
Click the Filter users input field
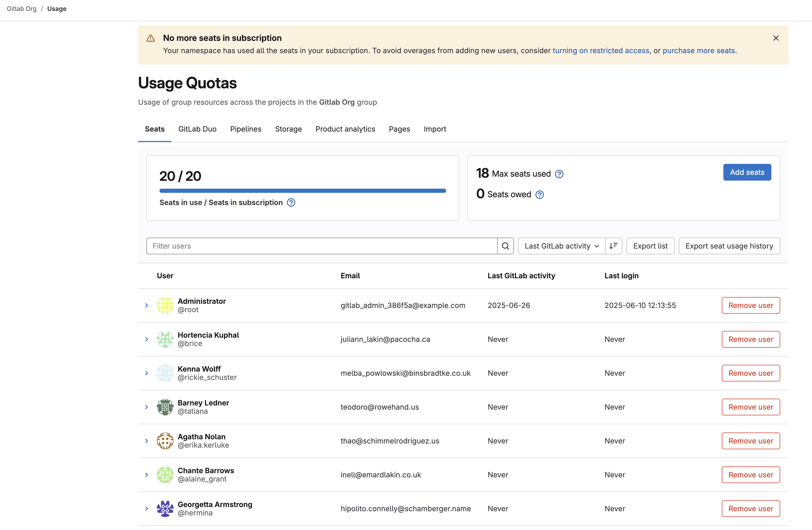click(x=322, y=246)
